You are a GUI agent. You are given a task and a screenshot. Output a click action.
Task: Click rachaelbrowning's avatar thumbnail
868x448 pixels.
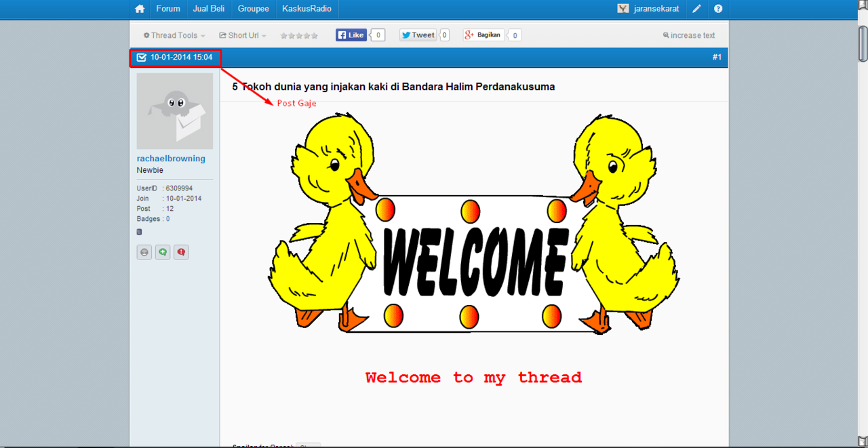pyautogui.click(x=175, y=111)
